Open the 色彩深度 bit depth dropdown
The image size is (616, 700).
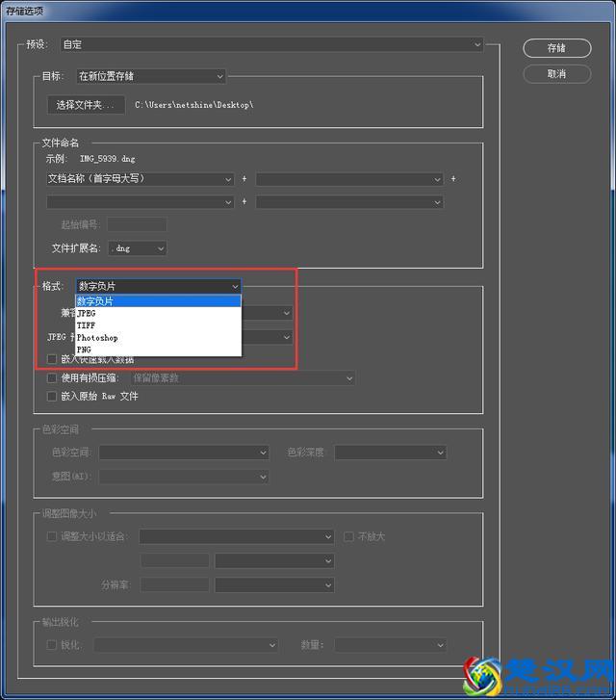[391, 453]
